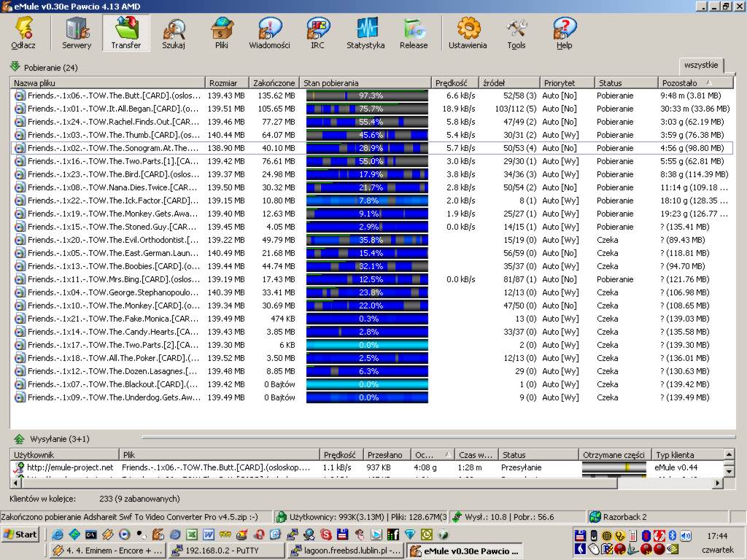This screenshot has width=747, height=560.
Task: Show the Statystyka statistics view
Action: 365,33
